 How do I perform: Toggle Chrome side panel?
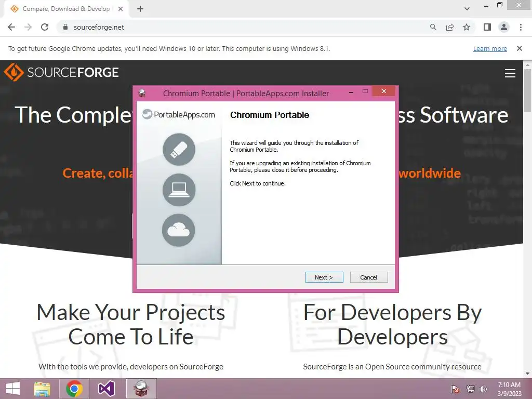click(x=487, y=27)
